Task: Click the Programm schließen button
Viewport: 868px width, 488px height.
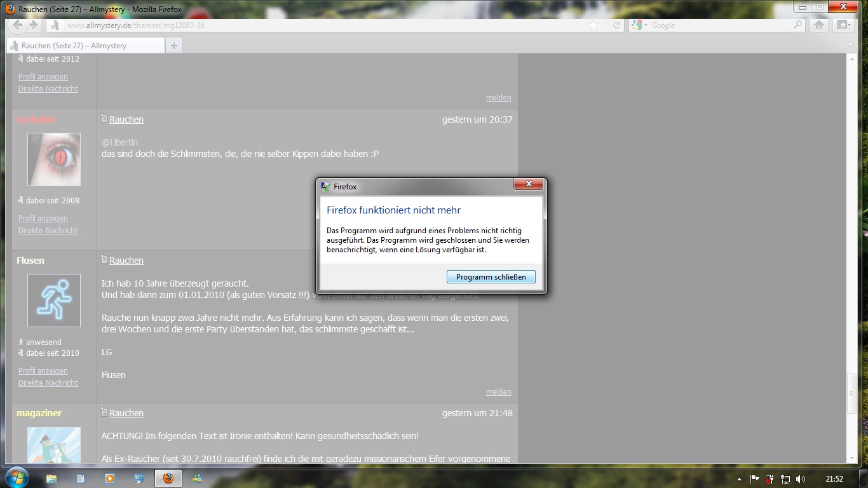Action: point(491,277)
